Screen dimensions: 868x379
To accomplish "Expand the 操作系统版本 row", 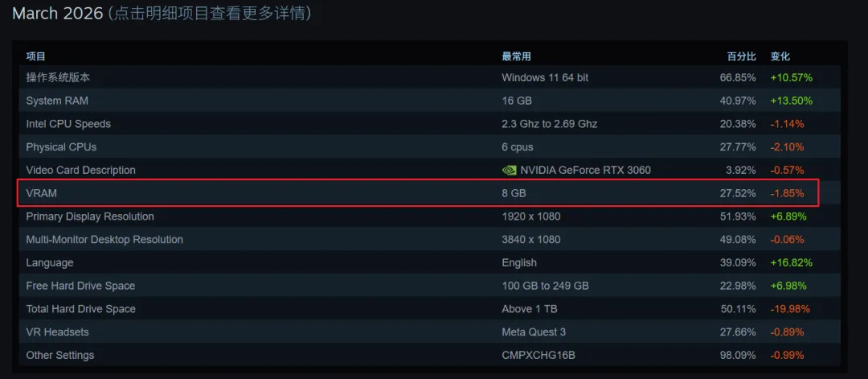I will 429,77.
